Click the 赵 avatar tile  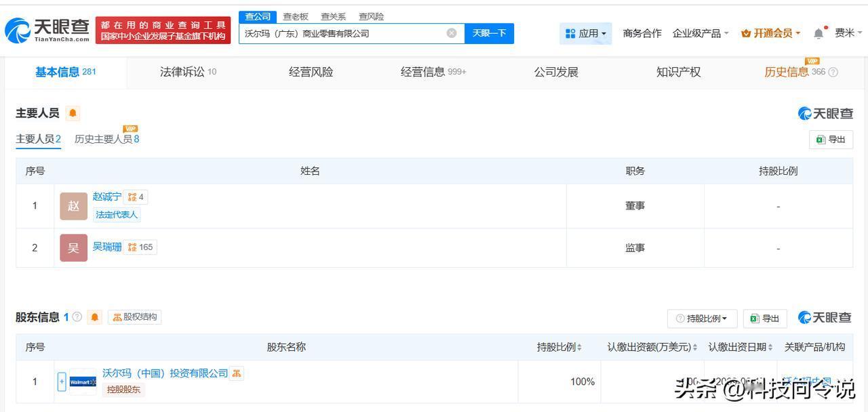(x=73, y=206)
